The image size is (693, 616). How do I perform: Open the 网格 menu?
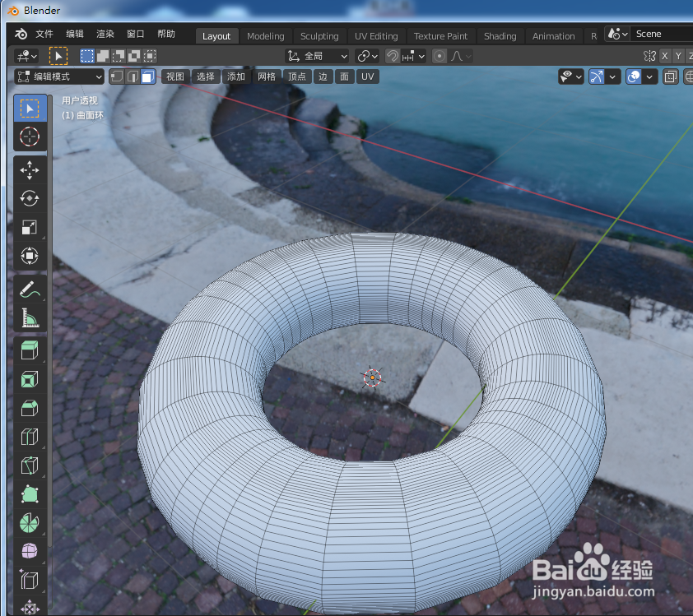click(267, 76)
